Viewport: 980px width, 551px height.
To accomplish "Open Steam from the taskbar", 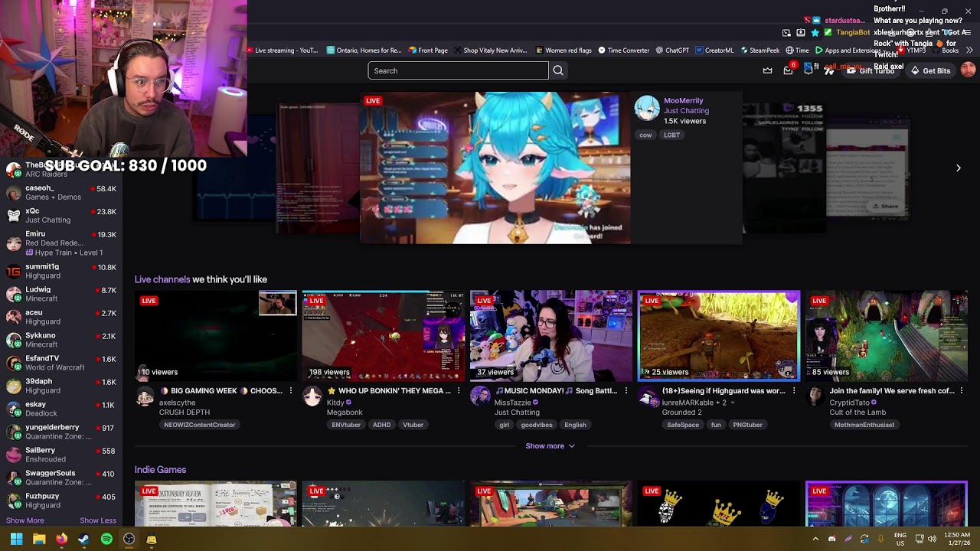I will [x=84, y=539].
